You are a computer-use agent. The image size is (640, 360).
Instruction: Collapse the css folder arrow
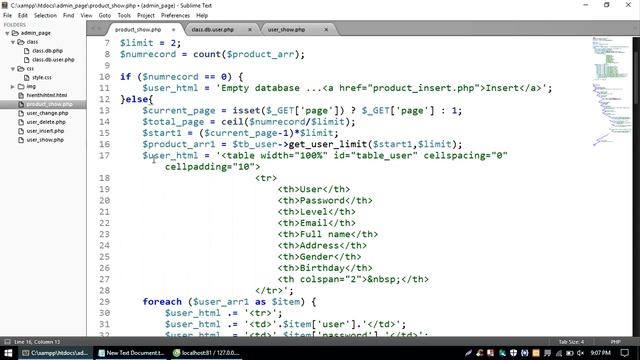click(13, 69)
